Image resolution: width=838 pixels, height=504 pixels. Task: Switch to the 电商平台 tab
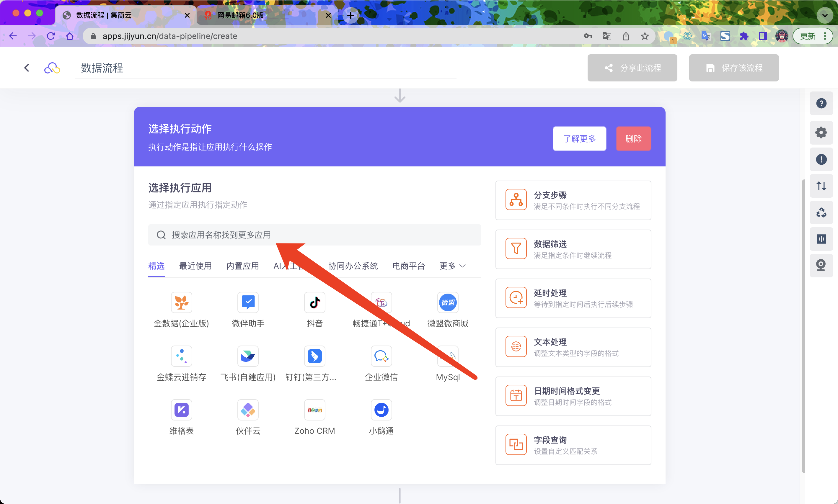(x=408, y=266)
